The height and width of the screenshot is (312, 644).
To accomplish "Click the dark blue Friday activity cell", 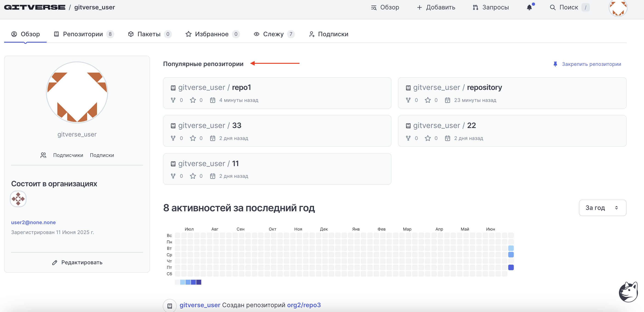I will point(511,267).
